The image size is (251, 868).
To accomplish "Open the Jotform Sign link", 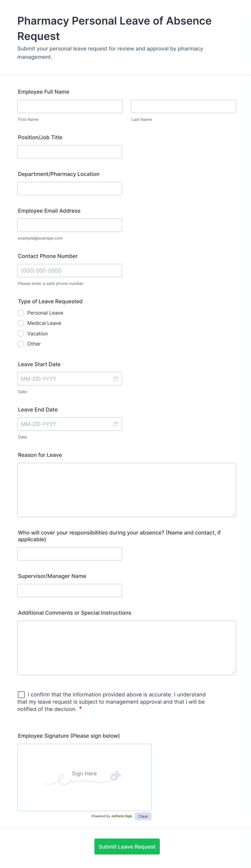I will coord(121,816).
